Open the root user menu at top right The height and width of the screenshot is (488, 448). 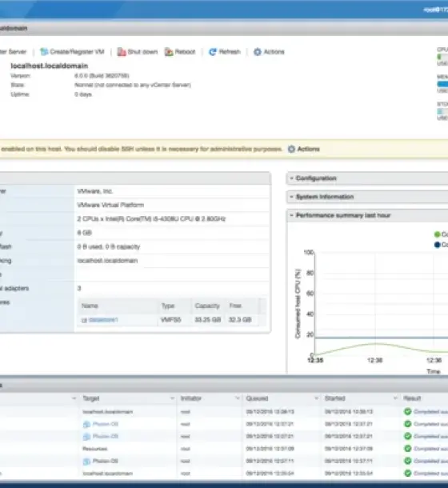point(435,10)
